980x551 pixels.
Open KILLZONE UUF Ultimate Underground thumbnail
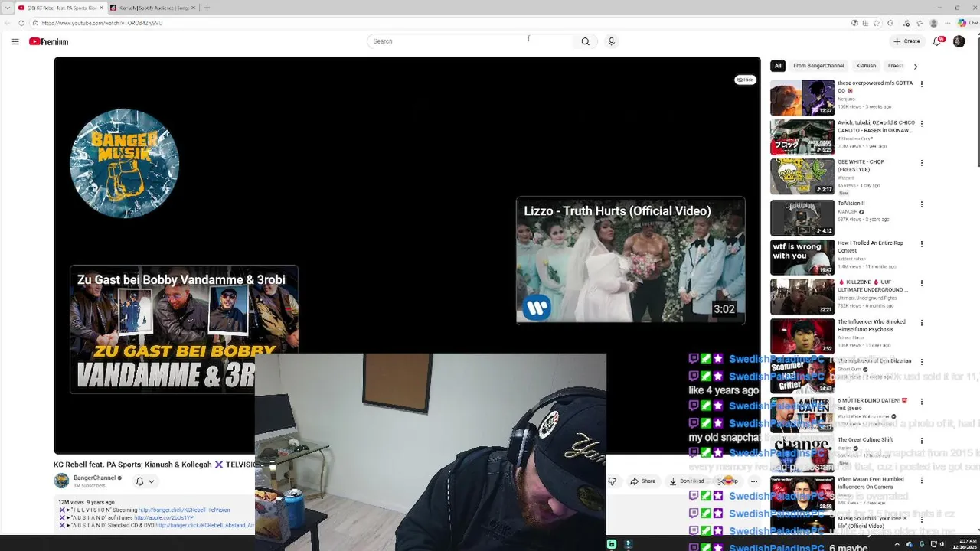(802, 296)
